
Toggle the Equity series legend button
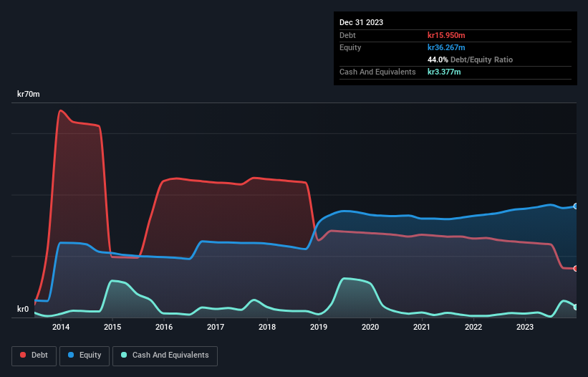tap(85, 355)
